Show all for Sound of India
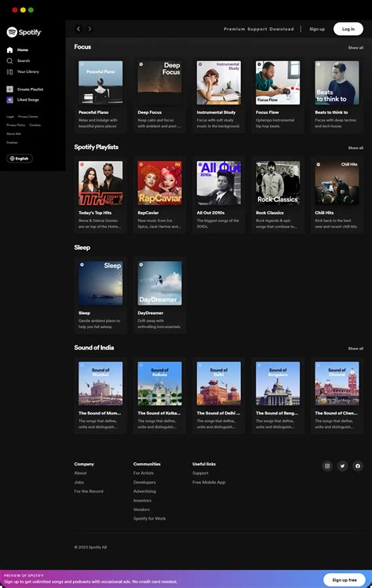The image size is (372, 588). coord(356,349)
